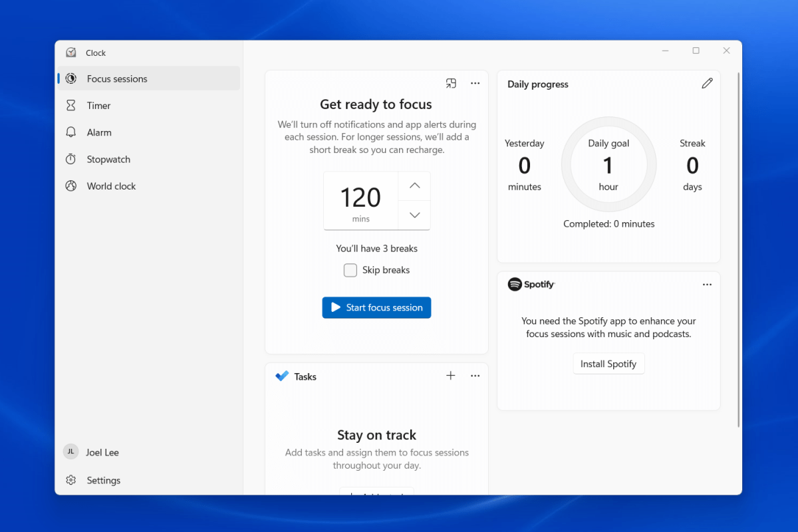Open more options on focus session card

click(475, 83)
